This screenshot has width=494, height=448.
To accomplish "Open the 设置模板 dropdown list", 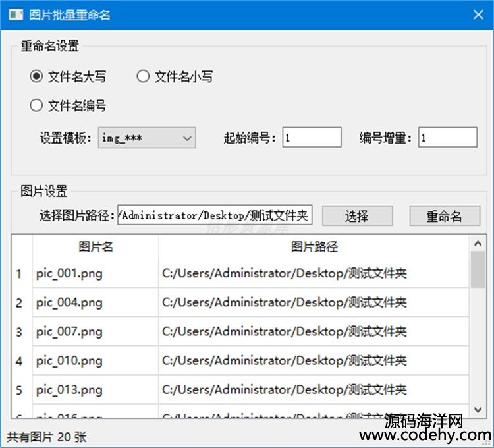I will pyautogui.click(x=147, y=138).
